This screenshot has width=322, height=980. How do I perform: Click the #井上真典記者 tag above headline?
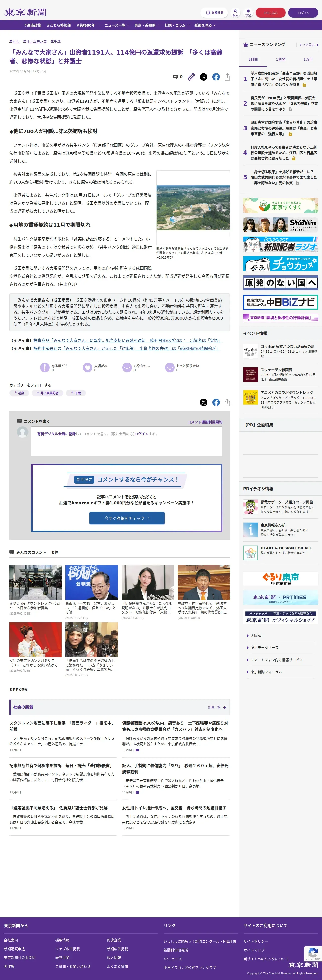coord(35,42)
